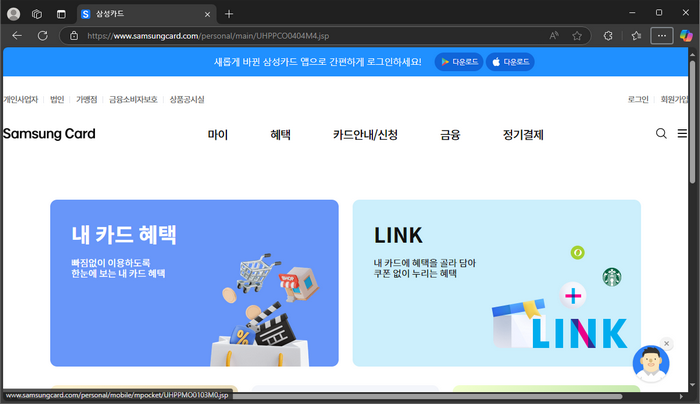Click the 회원가입 link
Viewport: 700px width, 404px height.
pos(675,100)
